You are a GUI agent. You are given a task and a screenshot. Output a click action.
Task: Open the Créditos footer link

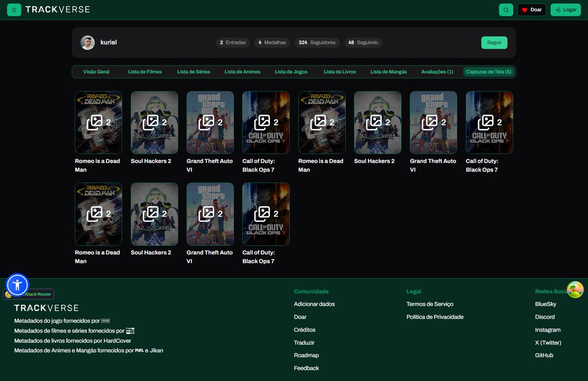click(305, 330)
